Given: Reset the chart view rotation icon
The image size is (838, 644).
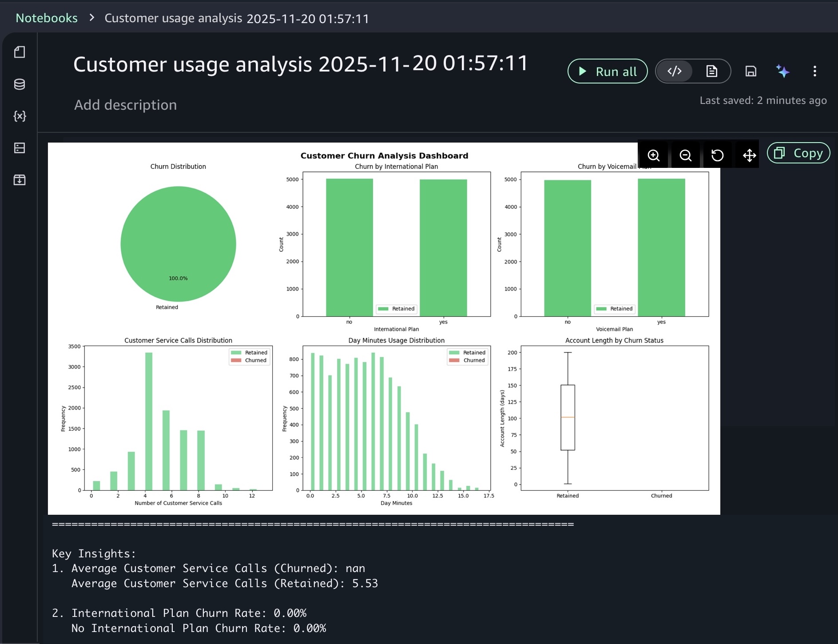Looking at the screenshot, I should [717, 155].
